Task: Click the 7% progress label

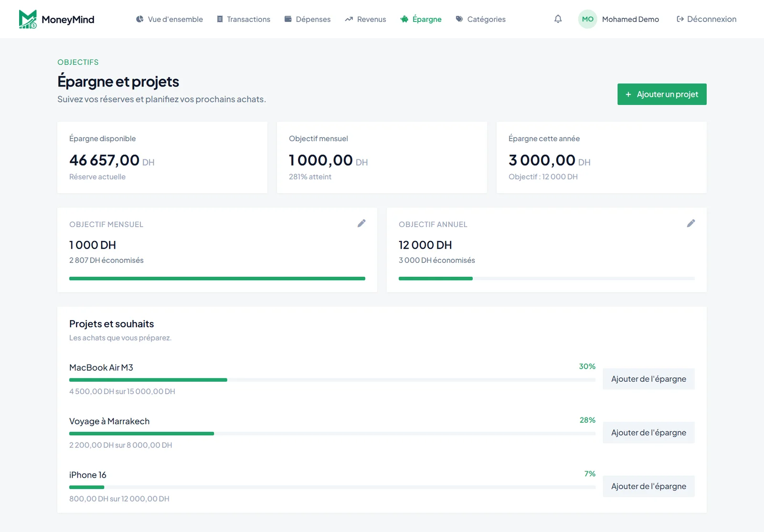Action: pyautogui.click(x=590, y=474)
